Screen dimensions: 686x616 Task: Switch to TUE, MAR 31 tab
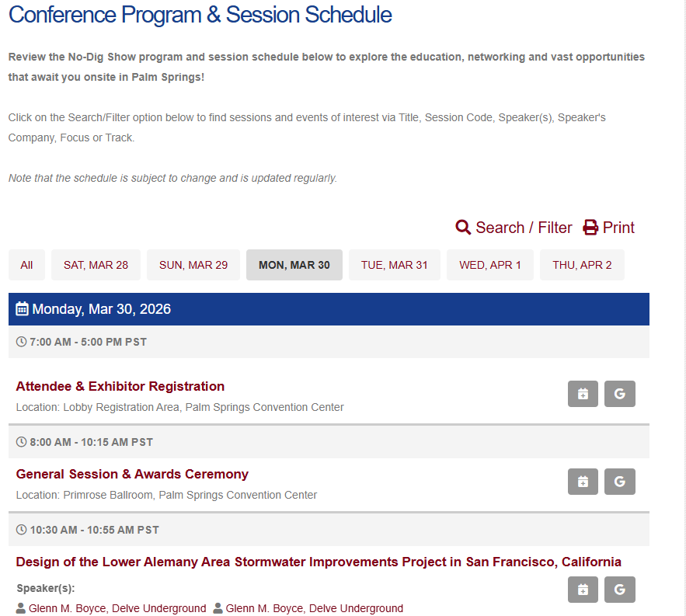394,265
